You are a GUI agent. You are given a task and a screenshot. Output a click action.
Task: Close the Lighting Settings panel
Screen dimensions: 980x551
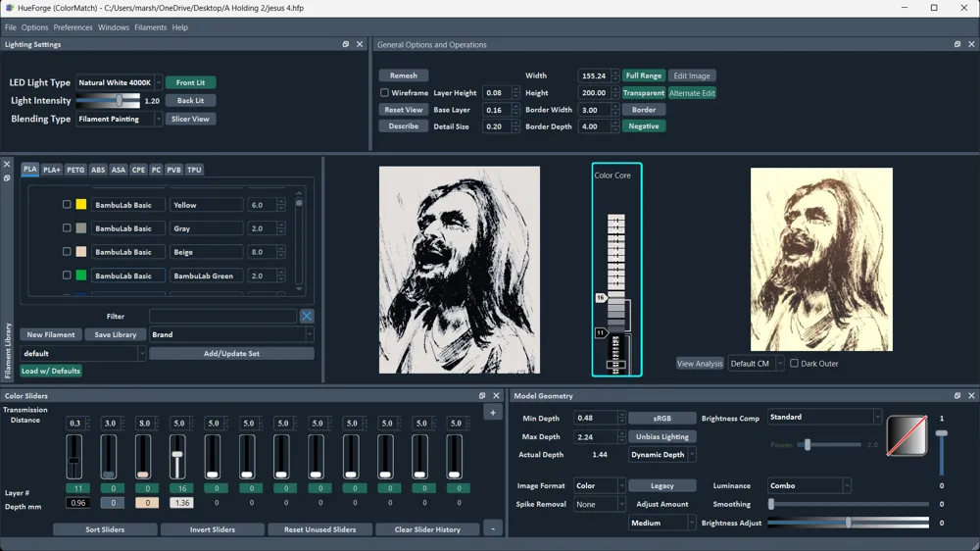(x=360, y=44)
